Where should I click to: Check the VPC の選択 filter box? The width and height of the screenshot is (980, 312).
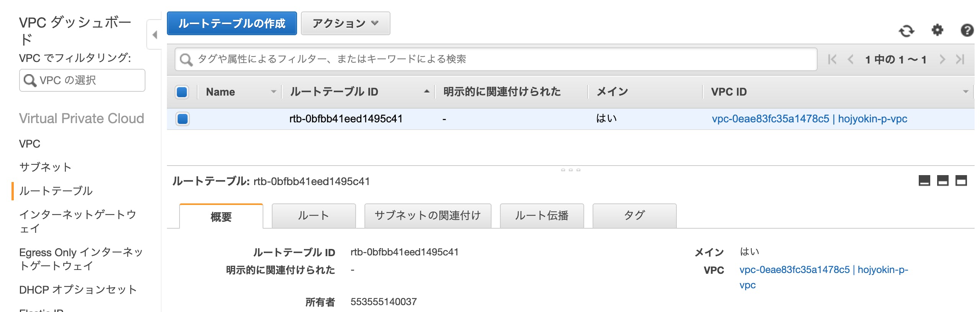coord(82,80)
